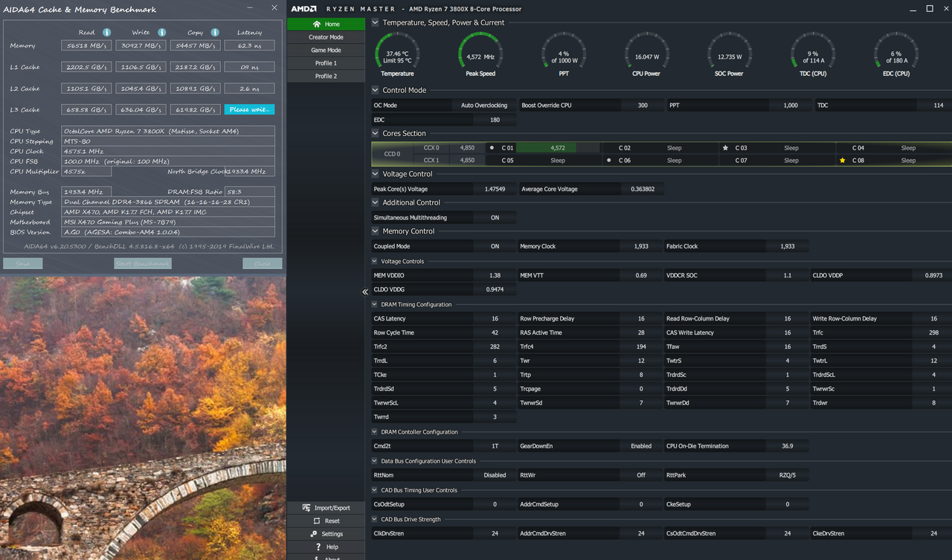Image resolution: width=952 pixels, height=560 pixels.
Task: Click the MEM VDDIO value 1.38
Action: pos(495,275)
